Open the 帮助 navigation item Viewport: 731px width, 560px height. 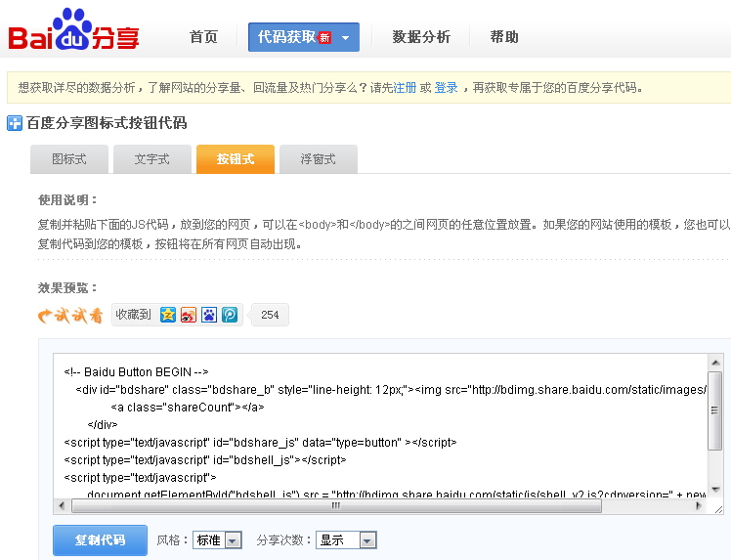click(504, 37)
